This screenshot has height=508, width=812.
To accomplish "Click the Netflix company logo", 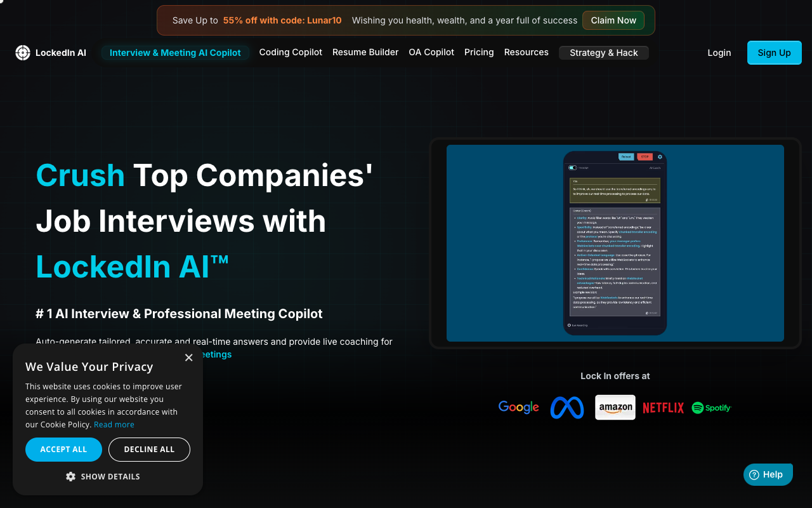I will (x=663, y=408).
